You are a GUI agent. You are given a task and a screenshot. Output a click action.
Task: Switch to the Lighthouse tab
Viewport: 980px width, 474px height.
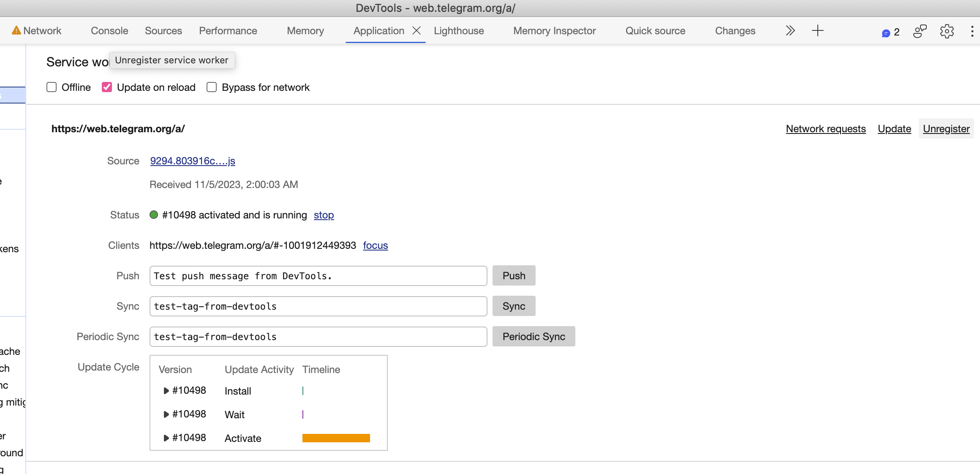(x=459, y=31)
